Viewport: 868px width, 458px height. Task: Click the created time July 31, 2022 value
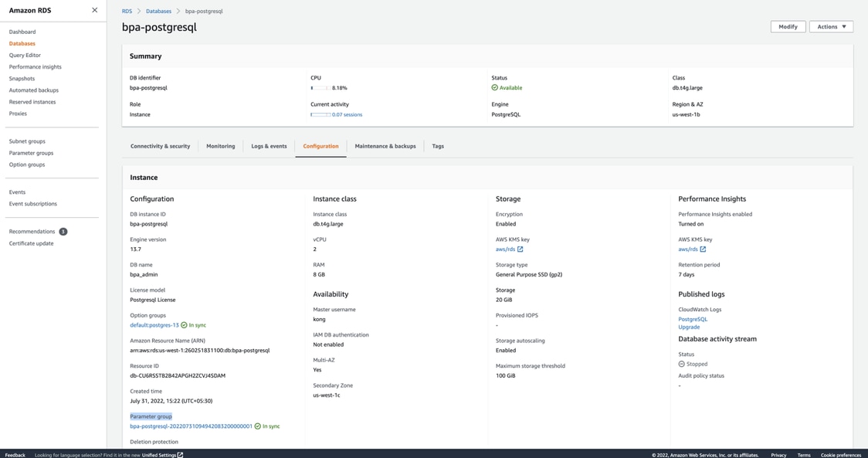171,401
